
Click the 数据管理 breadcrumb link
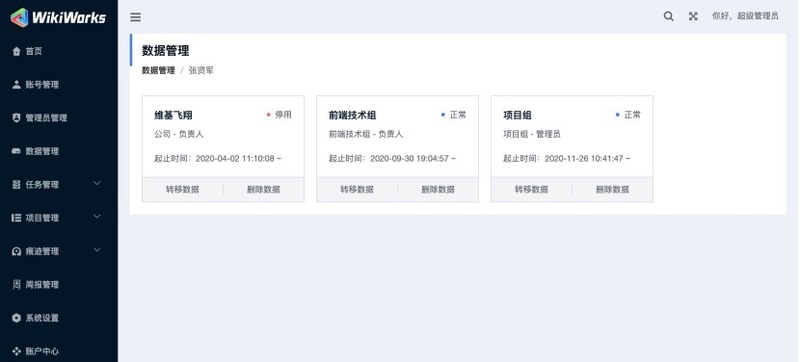158,70
